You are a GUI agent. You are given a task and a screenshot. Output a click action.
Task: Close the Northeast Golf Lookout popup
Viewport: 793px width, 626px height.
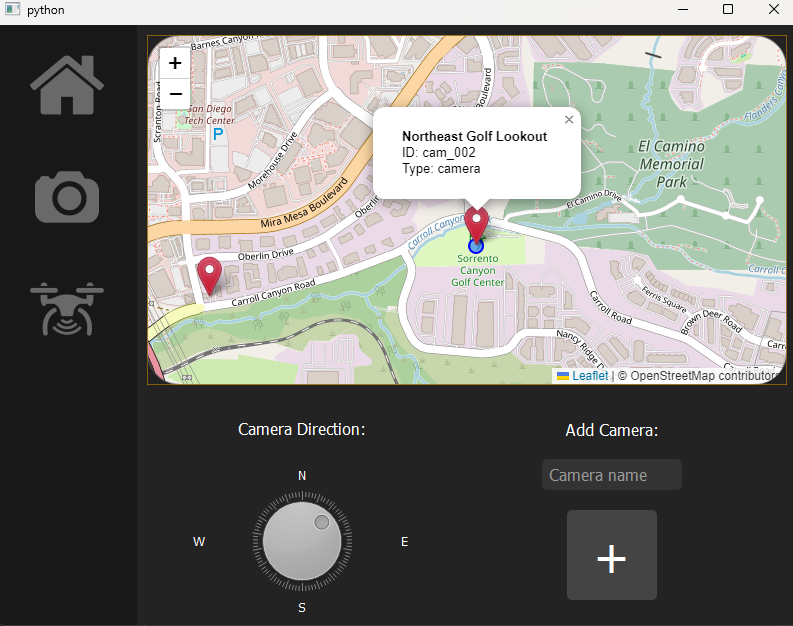569,119
